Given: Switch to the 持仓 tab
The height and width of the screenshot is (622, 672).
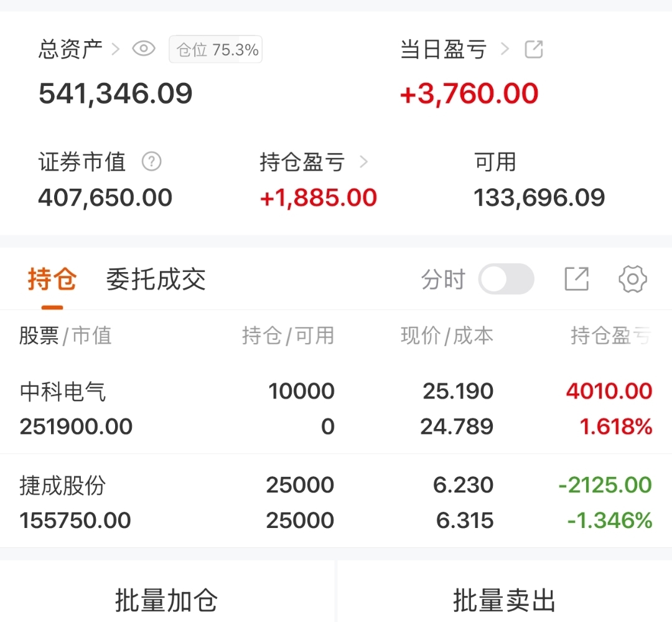Looking at the screenshot, I should 52,280.
